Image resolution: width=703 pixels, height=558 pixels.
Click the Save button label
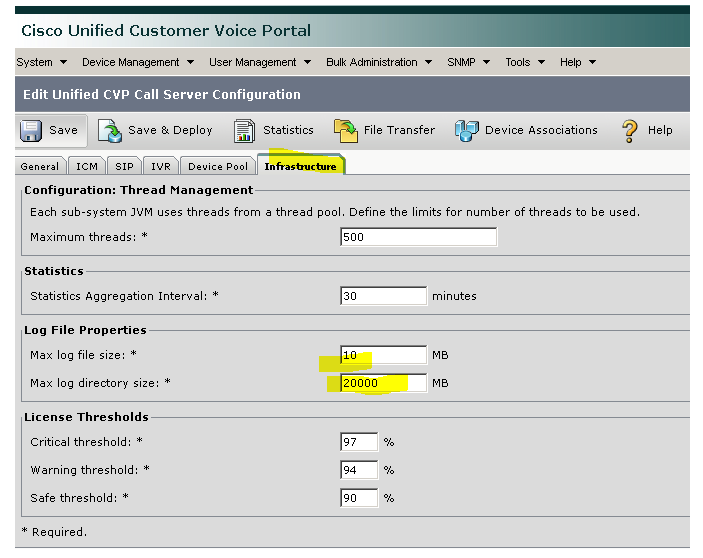coord(63,130)
